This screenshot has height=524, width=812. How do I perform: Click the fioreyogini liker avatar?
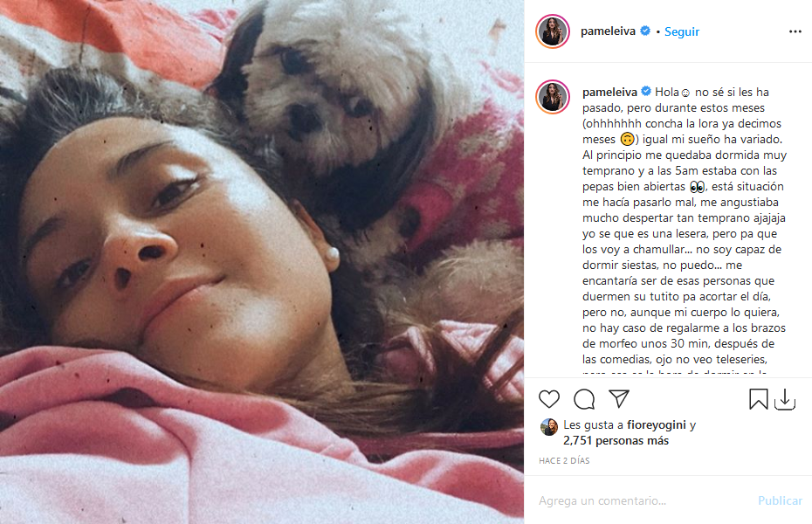tap(549, 427)
